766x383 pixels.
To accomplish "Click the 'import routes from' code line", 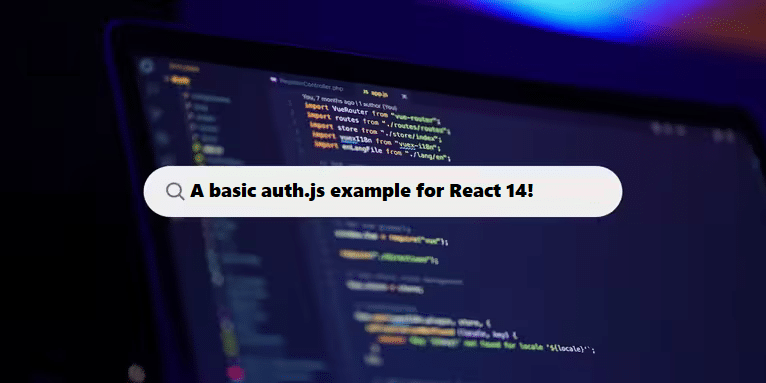I will pos(379,123).
